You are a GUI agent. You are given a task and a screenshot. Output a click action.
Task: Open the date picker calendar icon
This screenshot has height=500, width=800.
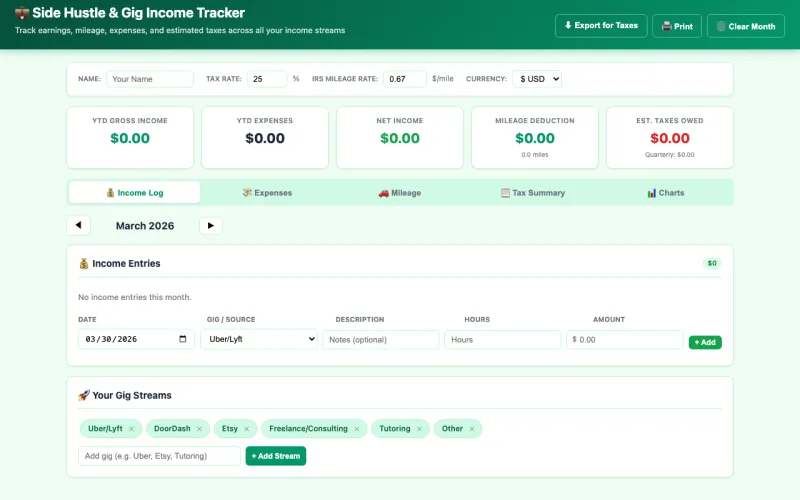(x=183, y=340)
